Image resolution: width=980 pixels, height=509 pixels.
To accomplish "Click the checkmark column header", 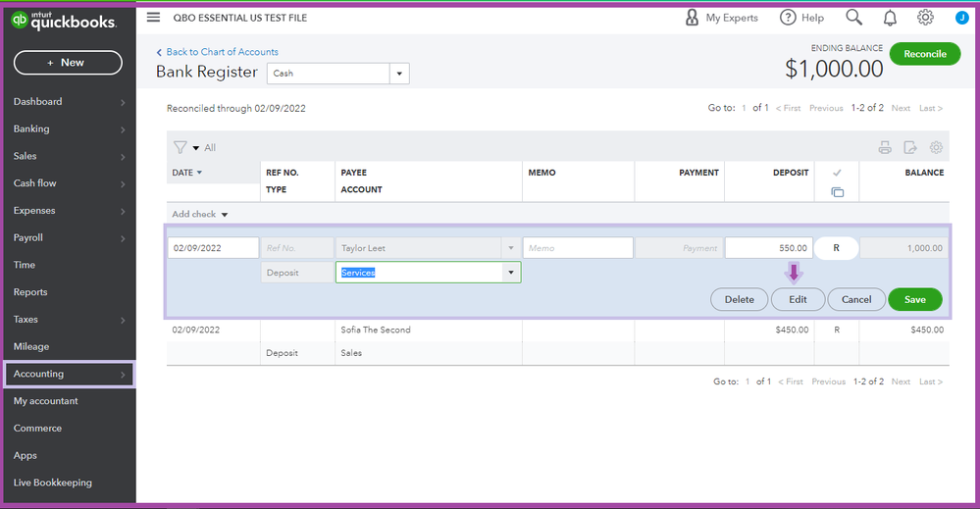I will point(837,173).
